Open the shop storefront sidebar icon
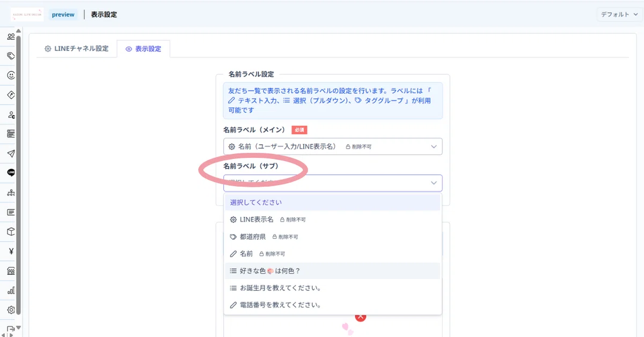The image size is (644, 337). (x=11, y=270)
